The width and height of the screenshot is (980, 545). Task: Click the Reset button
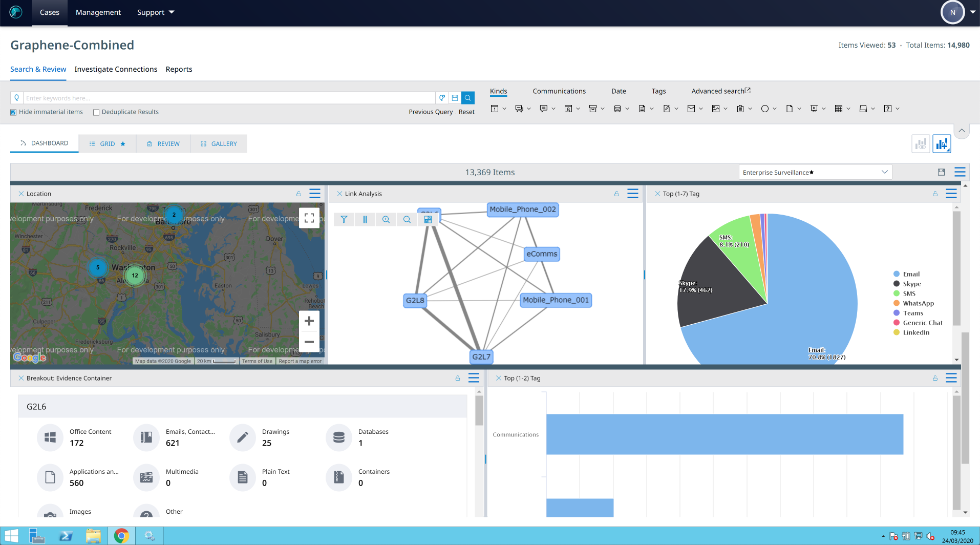click(x=466, y=112)
